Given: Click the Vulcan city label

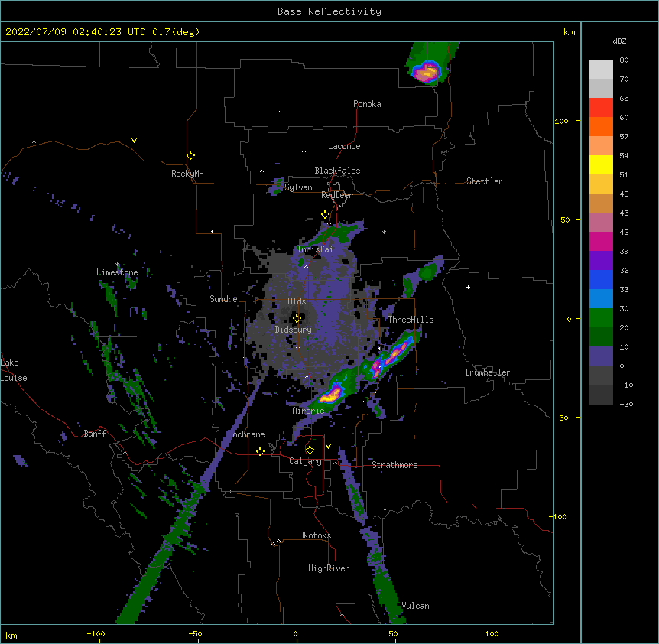Looking at the screenshot, I should [415, 606].
